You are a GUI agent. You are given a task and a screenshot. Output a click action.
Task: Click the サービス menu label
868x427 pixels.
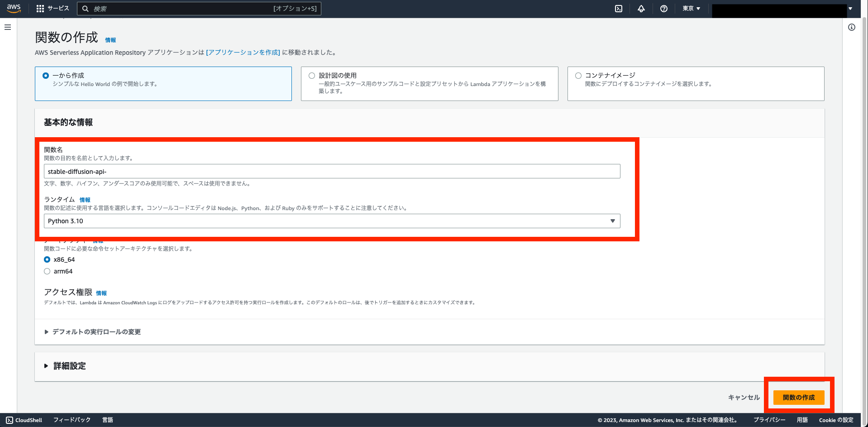pos(58,9)
